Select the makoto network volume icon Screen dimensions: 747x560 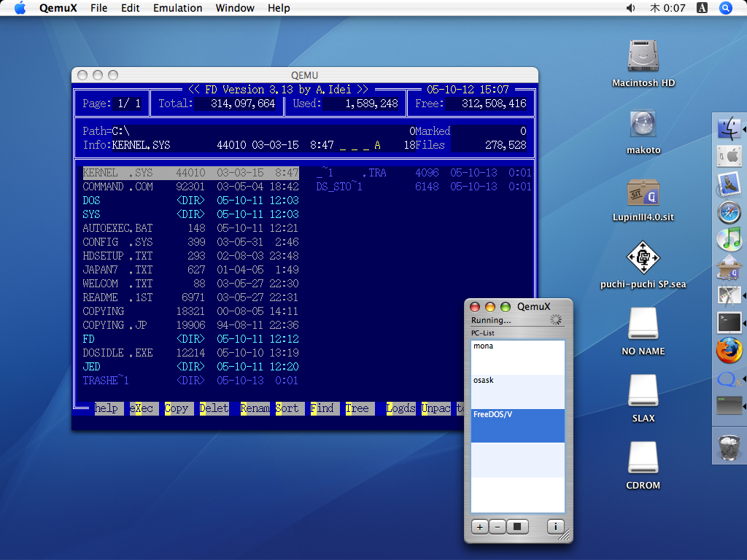(643, 123)
